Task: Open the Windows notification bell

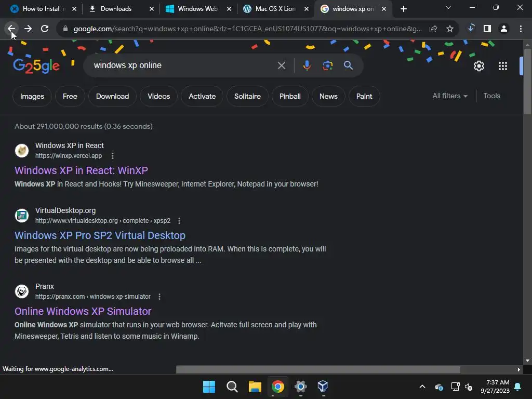Action: (x=518, y=387)
